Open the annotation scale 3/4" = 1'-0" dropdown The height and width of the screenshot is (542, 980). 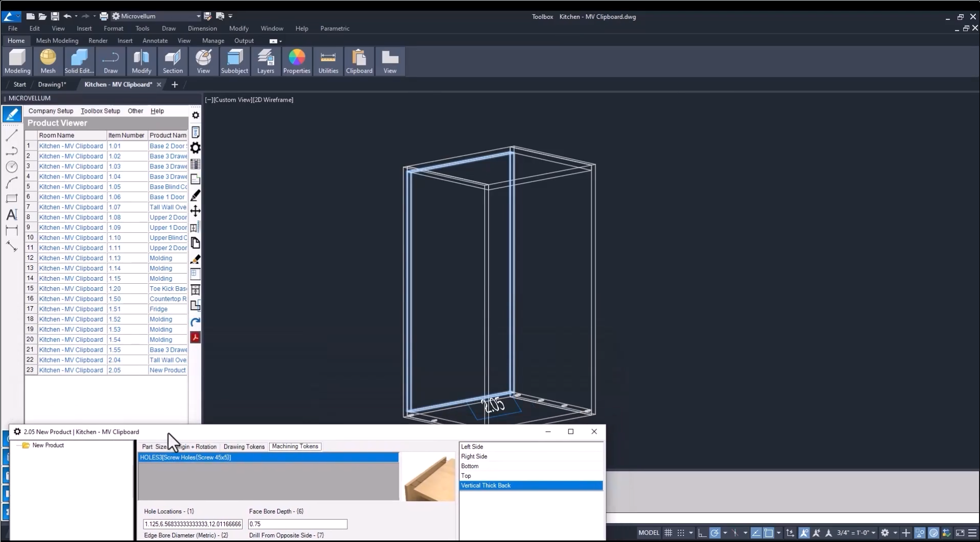click(856, 533)
